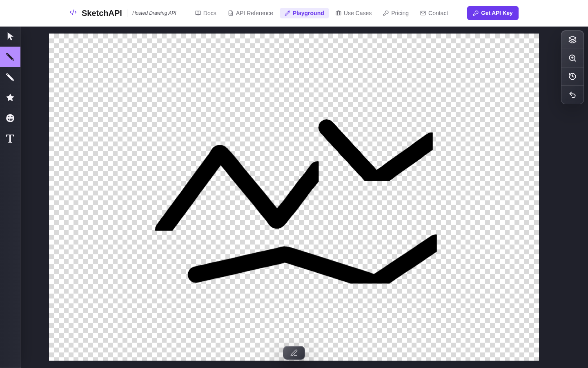Click the Get API Key button
This screenshot has width=588, height=368.
click(493, 13)
